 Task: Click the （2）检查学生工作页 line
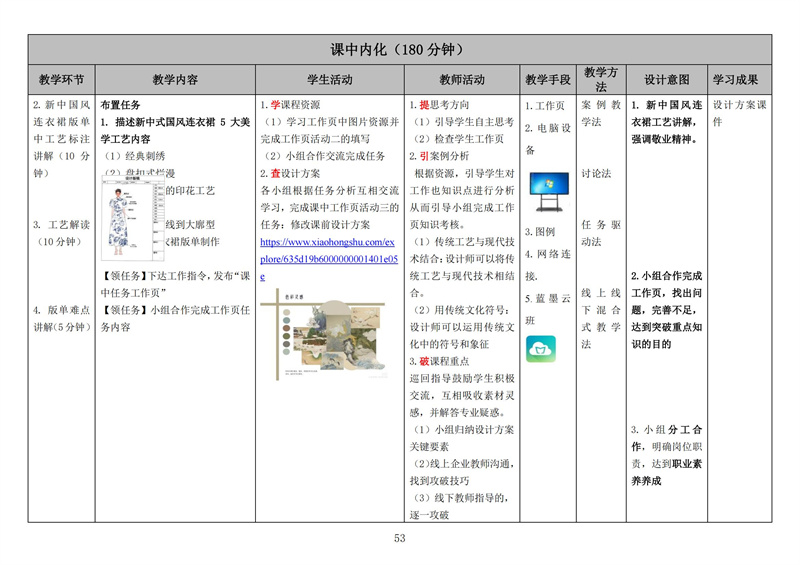coord(458,139)
